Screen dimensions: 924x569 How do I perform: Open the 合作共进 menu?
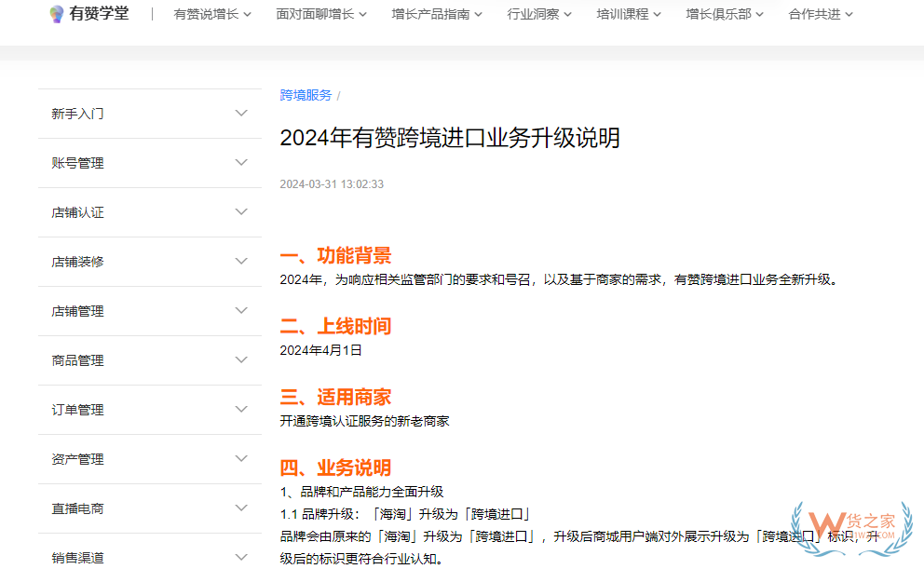point(821,14)
